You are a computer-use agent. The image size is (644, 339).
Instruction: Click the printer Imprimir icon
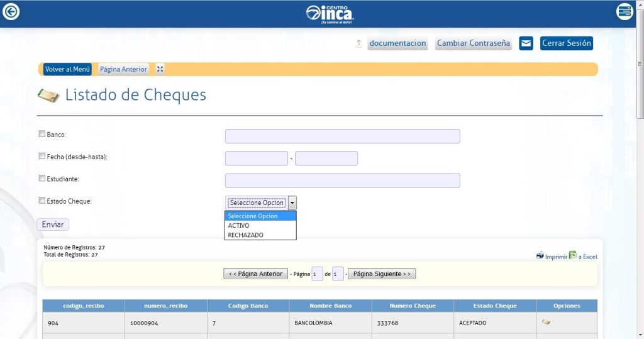coord(540,255)
